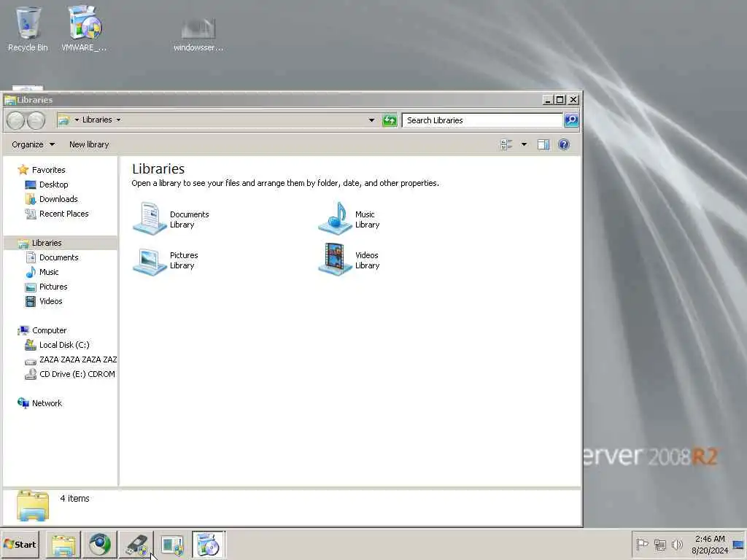Viewport: 747px width, 560px height.
Task: Change view using the view icon
Action: pos(506,144)
